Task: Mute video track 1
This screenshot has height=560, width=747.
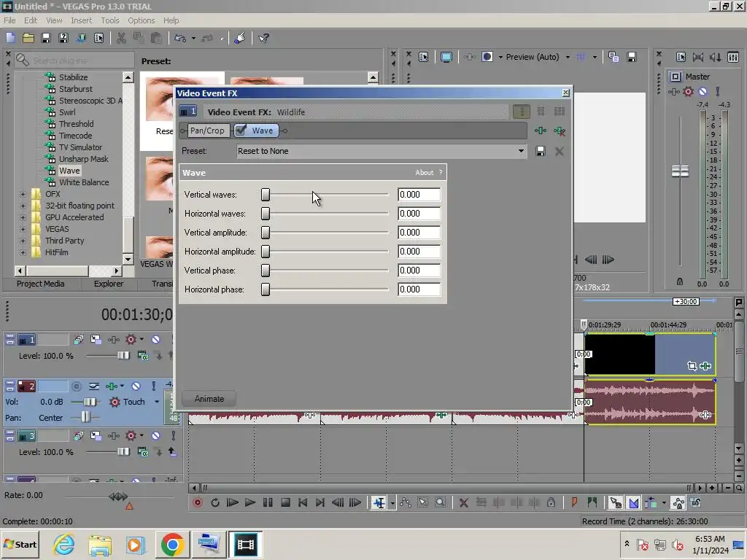Action: click(156, 340)
